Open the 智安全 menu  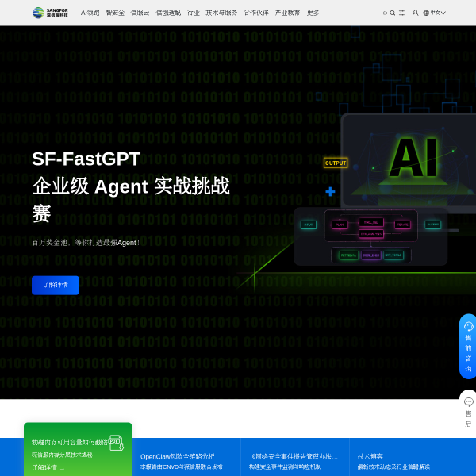click(115, 13)
